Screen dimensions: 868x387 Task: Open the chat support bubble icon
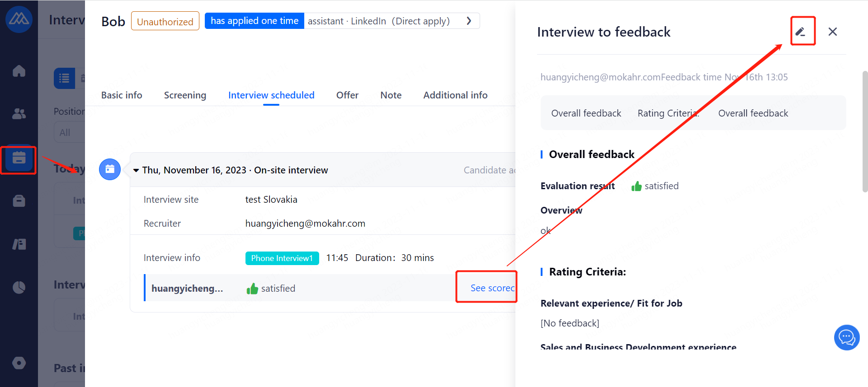point(846,337)
